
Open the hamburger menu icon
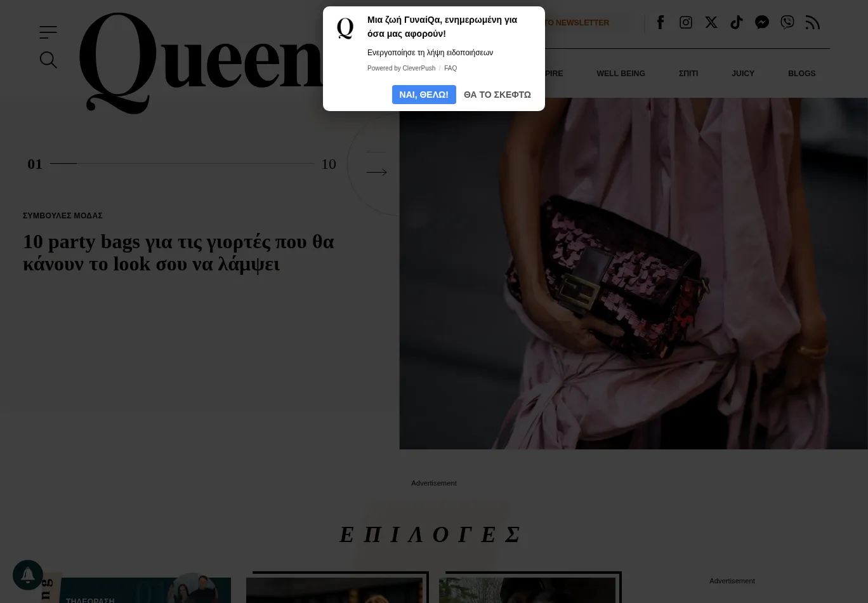(x=48, y=32)
